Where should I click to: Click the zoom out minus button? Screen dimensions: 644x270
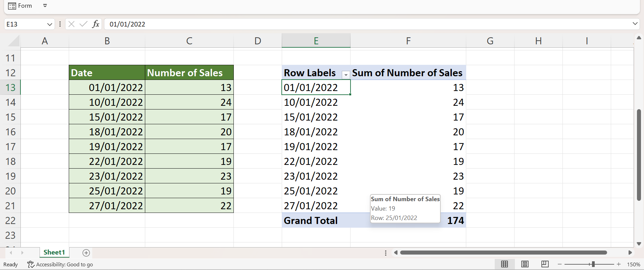pos(559,265)
